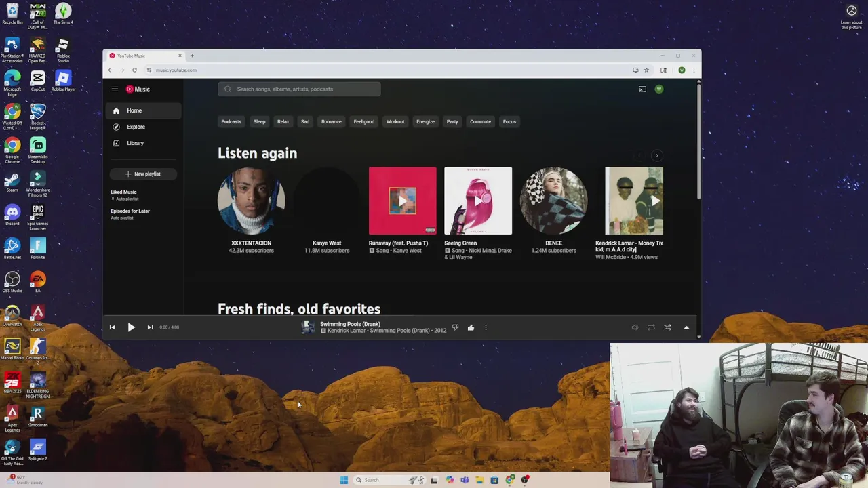Skip to the next track
This screenshot has width=868, height=488.
click(x=150, y=327)
